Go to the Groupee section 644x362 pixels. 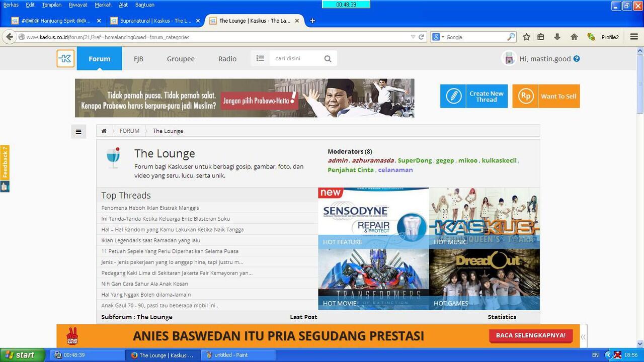coord(181,59)
